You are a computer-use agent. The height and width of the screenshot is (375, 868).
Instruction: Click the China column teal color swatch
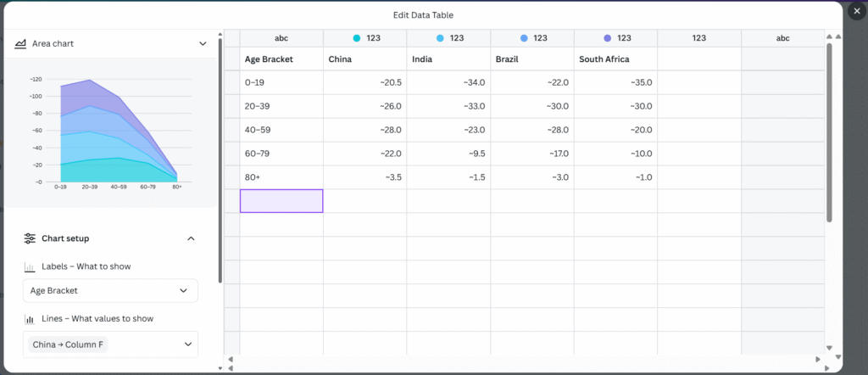(357, 38)
